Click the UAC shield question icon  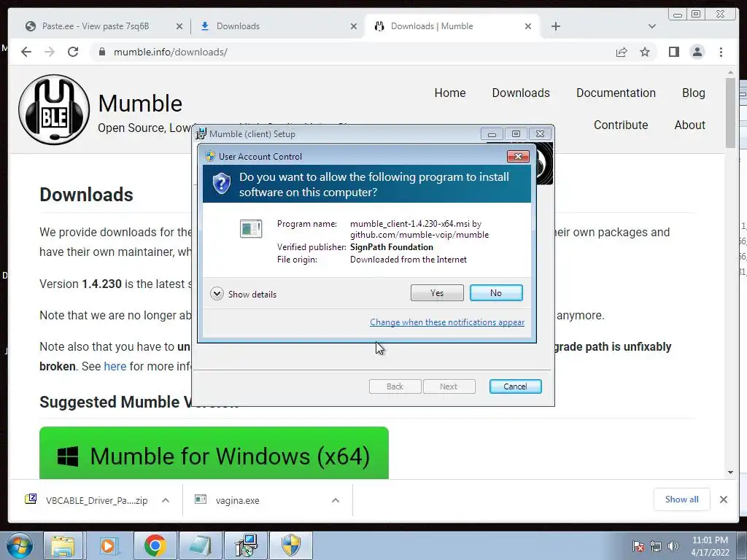click(x=222, y=184)
